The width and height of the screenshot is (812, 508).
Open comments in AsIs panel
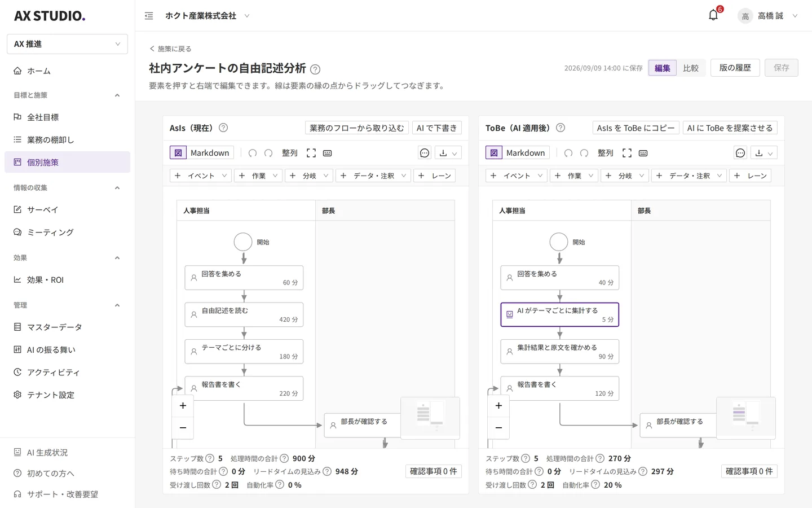click(x=425, y=153)
